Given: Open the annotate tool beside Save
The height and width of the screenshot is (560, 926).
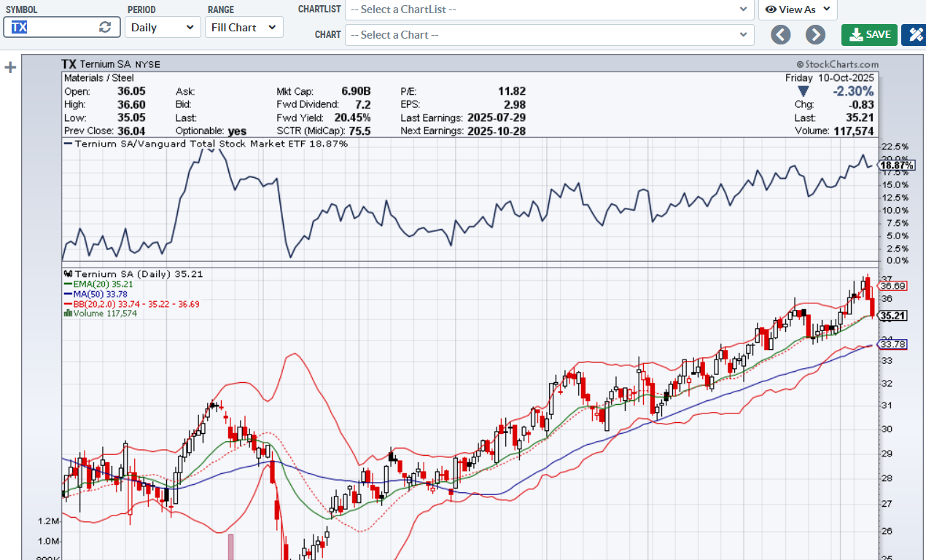Looking at the screenshot, I should click(914, 34).
